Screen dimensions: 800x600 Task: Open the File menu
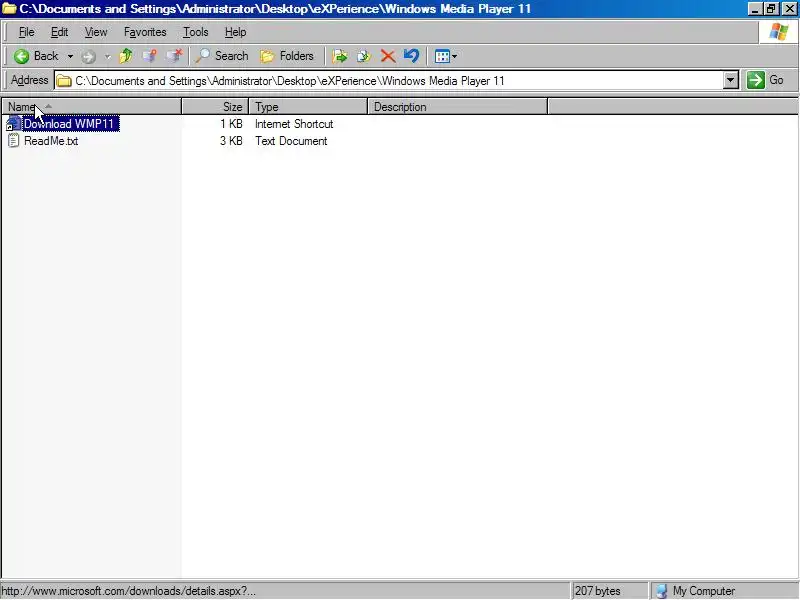(x=27, y=32)
